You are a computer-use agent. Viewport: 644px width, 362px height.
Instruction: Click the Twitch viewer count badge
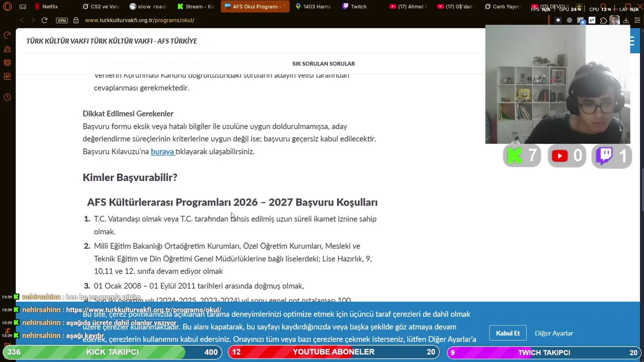(611, 156)
